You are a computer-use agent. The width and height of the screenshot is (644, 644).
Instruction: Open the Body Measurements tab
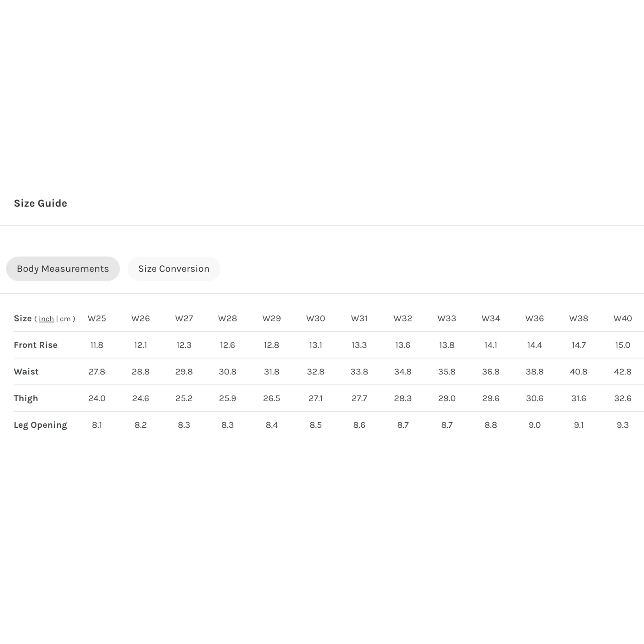tap(63, 269)
